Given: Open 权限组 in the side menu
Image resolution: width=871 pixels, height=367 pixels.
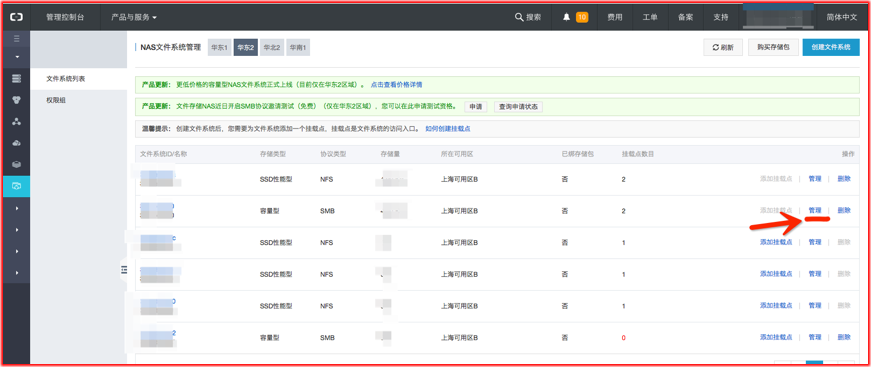Looking at the screenshot, I should pos(56,100).
